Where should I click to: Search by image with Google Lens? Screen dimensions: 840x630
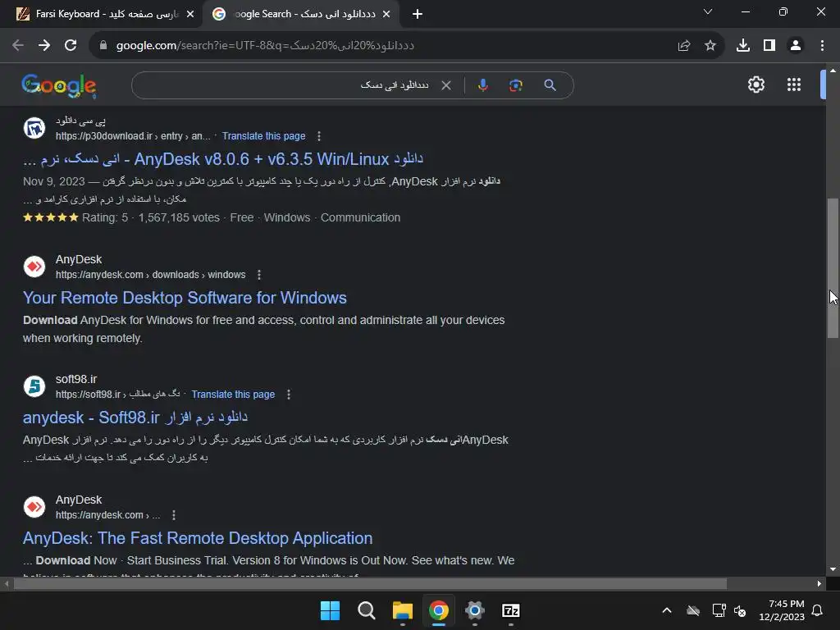point(515,85)
